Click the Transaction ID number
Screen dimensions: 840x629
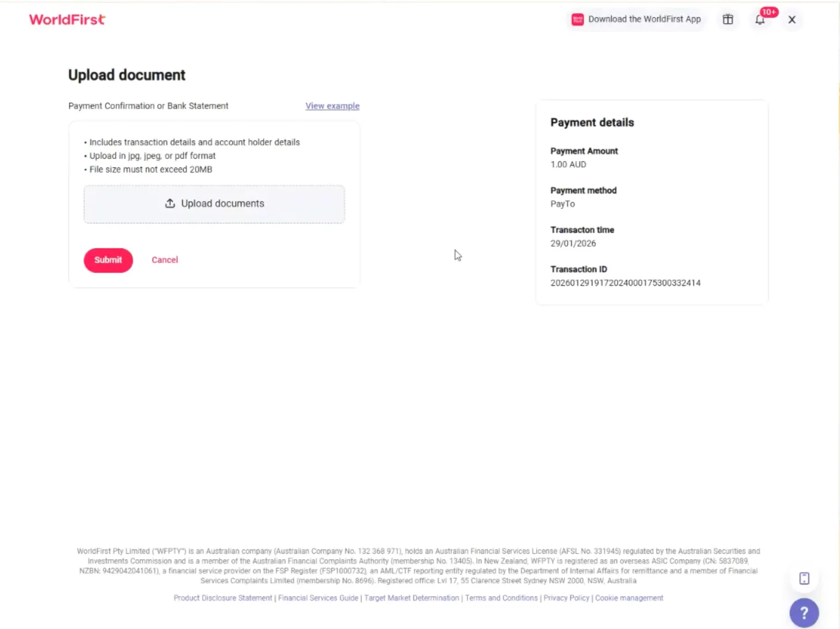click(x=625, y=283)
